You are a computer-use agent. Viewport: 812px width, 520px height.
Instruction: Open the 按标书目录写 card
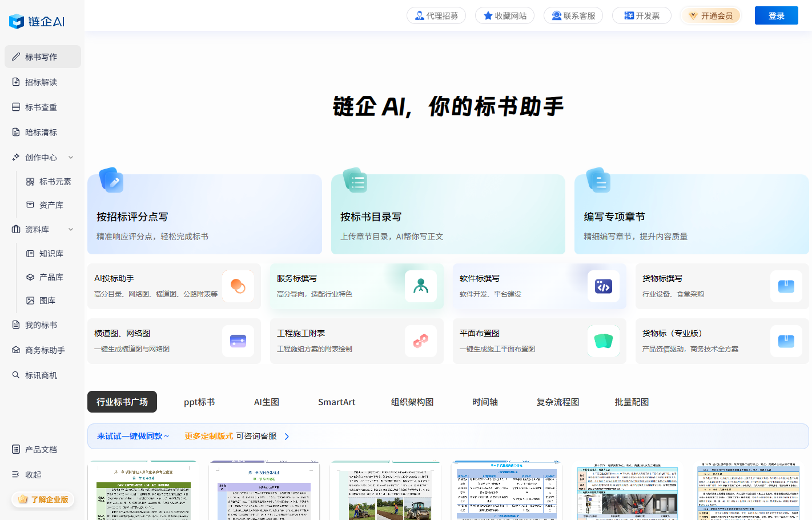click(448, 214)
